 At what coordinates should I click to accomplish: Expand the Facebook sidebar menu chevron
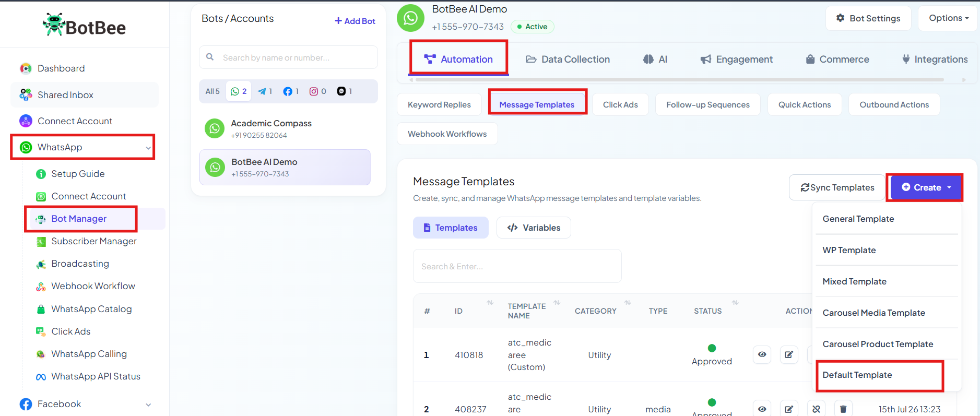(x=148, y=405)
